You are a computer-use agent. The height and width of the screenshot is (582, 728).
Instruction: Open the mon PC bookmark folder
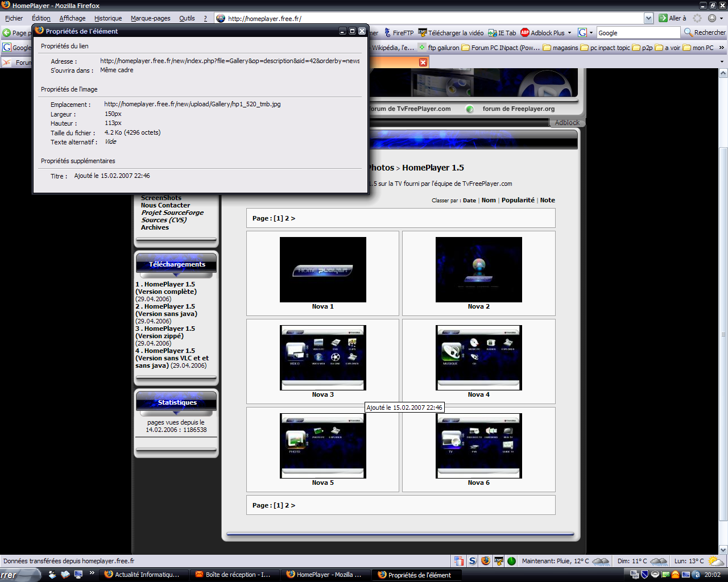(x=698, y=48)
